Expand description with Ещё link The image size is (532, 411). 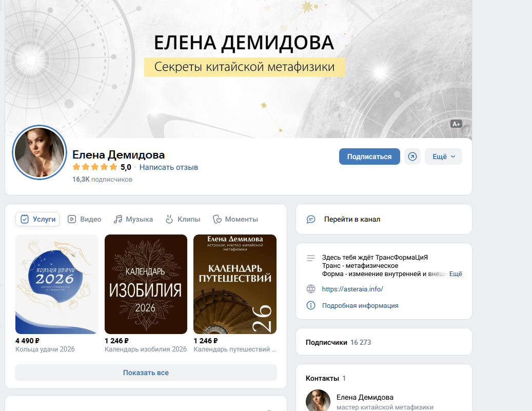[x=456, y=274]
